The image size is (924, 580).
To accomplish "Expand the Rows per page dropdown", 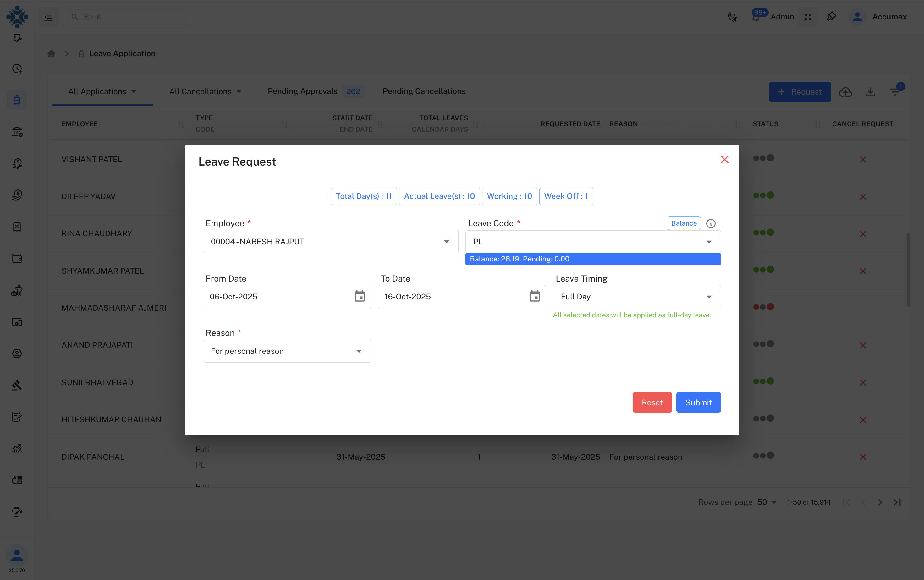I will (x=767, y=502).
